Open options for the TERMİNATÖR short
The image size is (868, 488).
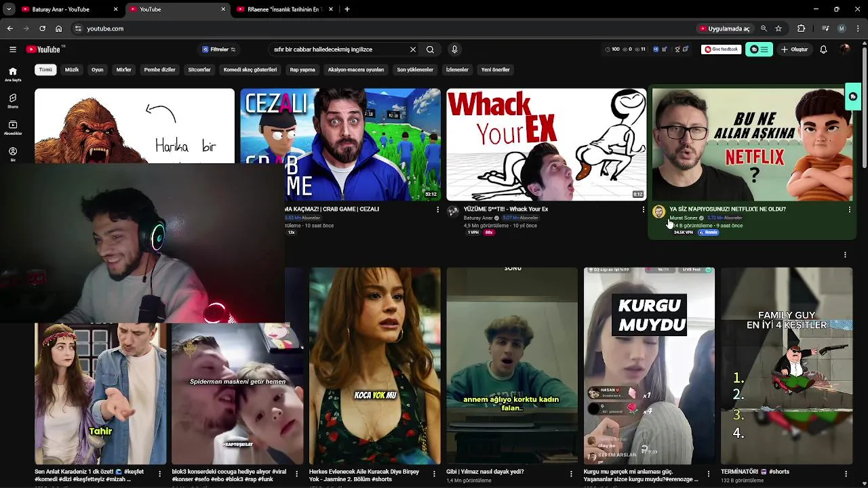[846, 474]
